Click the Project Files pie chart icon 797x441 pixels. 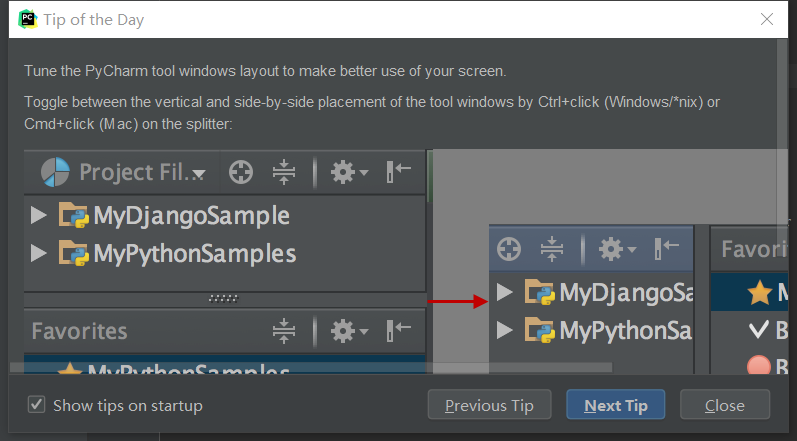55,173
